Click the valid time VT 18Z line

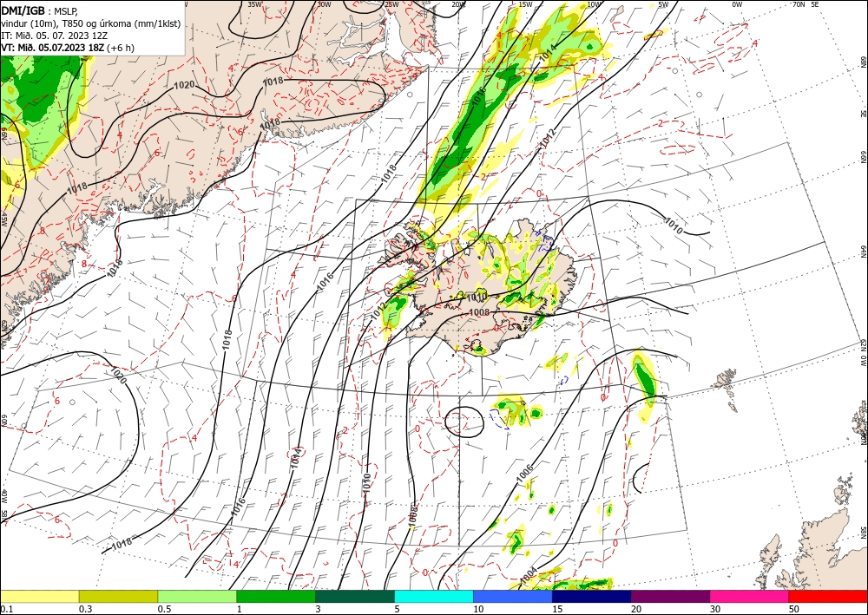click(x=68, y=48)
